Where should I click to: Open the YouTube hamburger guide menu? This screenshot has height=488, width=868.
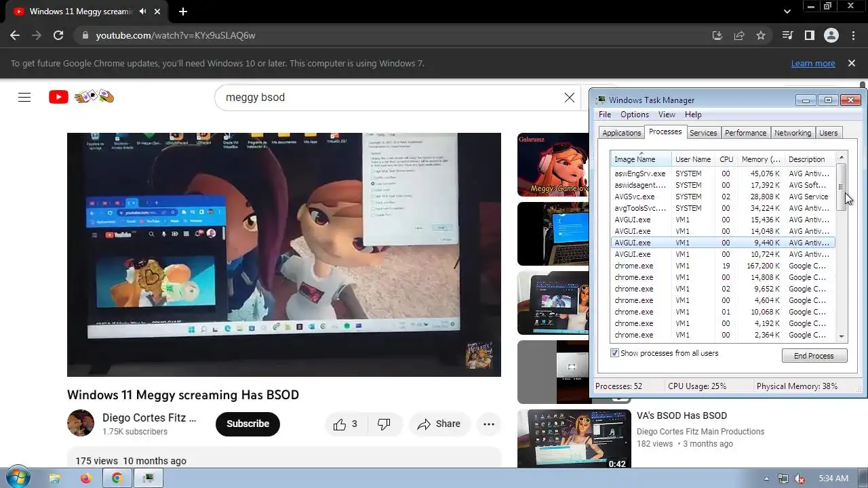click(x=24, y=97)
